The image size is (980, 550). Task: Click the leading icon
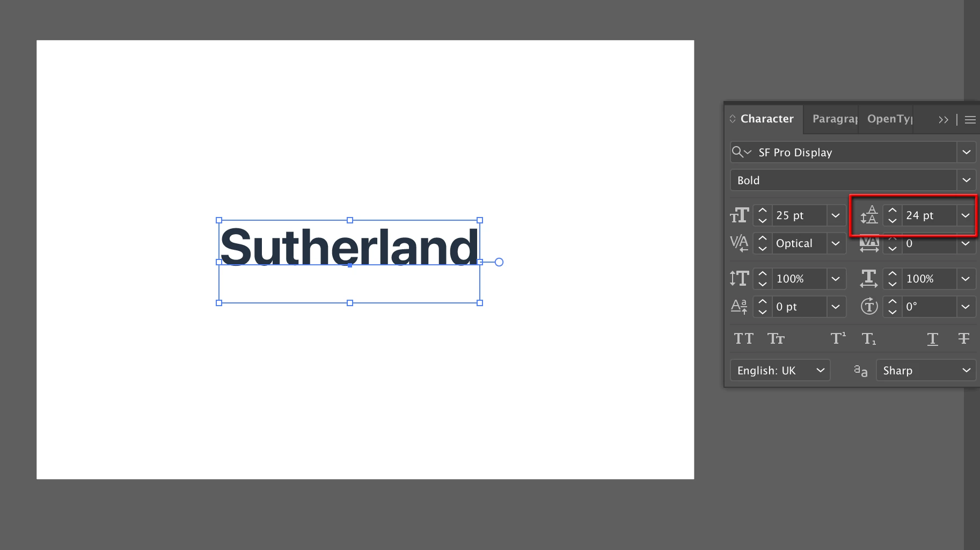[x=869, y=215]
